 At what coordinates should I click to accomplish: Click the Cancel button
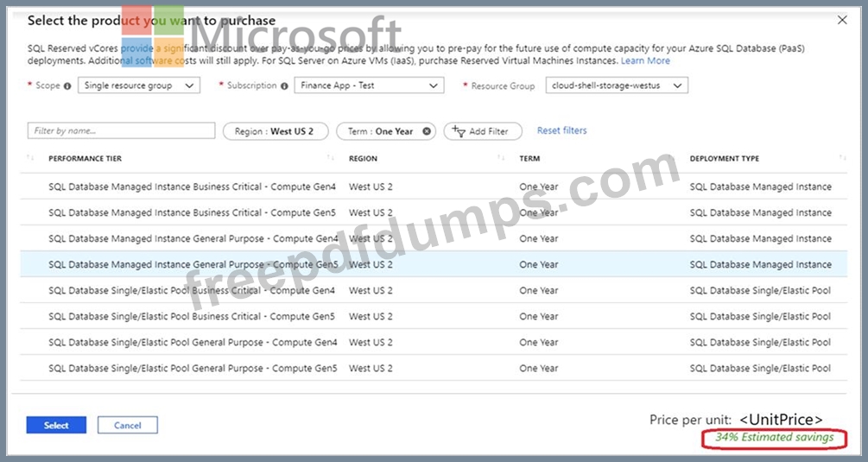tap(127, 425)
